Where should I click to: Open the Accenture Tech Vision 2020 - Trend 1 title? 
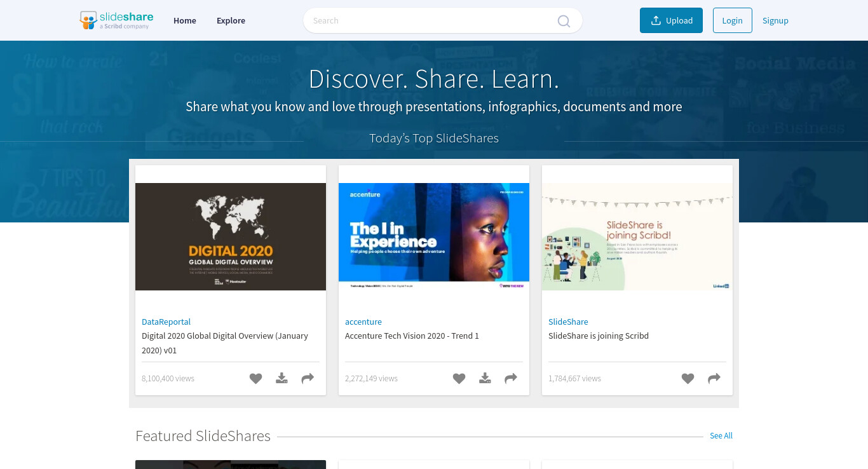412,336
